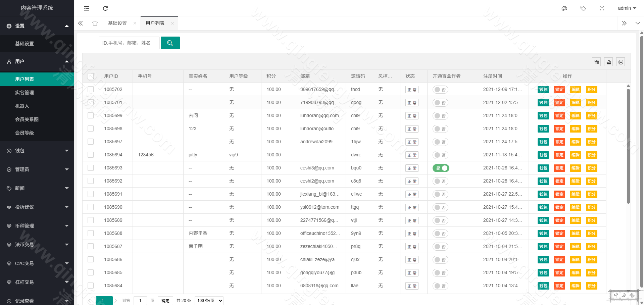Screen dimensions: 644x305
Task: Click 锁定 for user 1085701
Action: pyautogui.click(x=559, y=103)
